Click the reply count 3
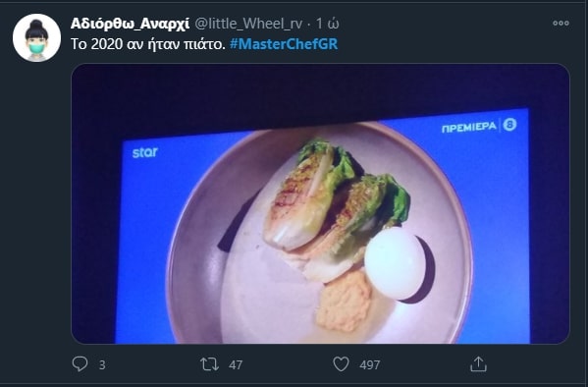588x387 pixels. click(x=102, y=364)
